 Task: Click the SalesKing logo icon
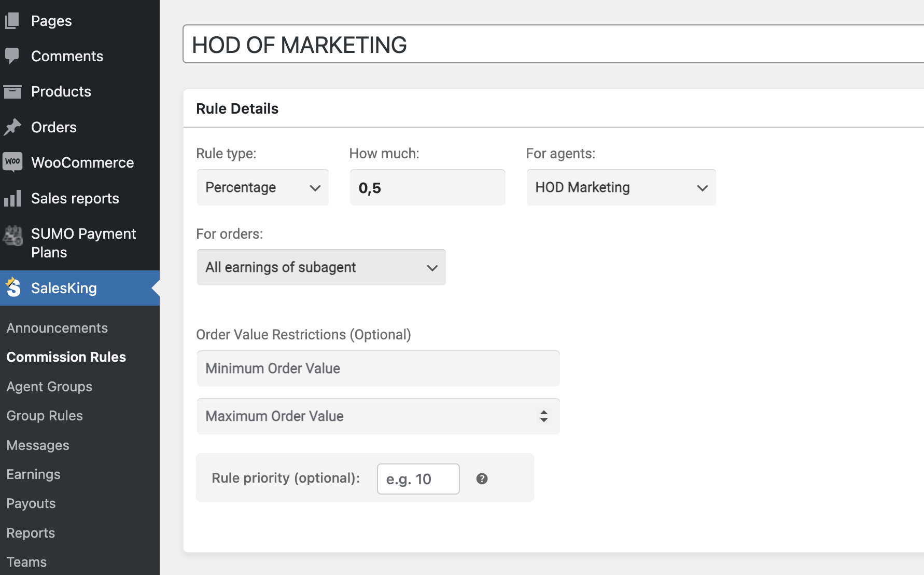(x=13, y=287)
